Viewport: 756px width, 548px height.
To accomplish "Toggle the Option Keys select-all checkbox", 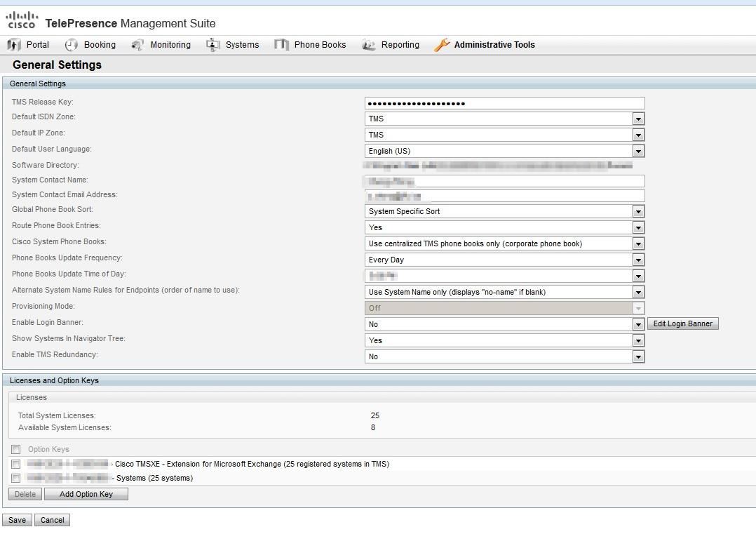I will click(16, 450).
